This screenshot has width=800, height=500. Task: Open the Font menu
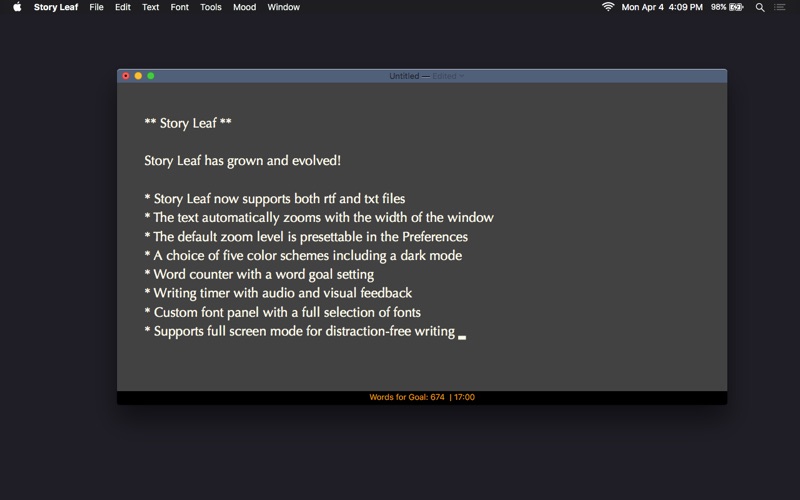180,7
